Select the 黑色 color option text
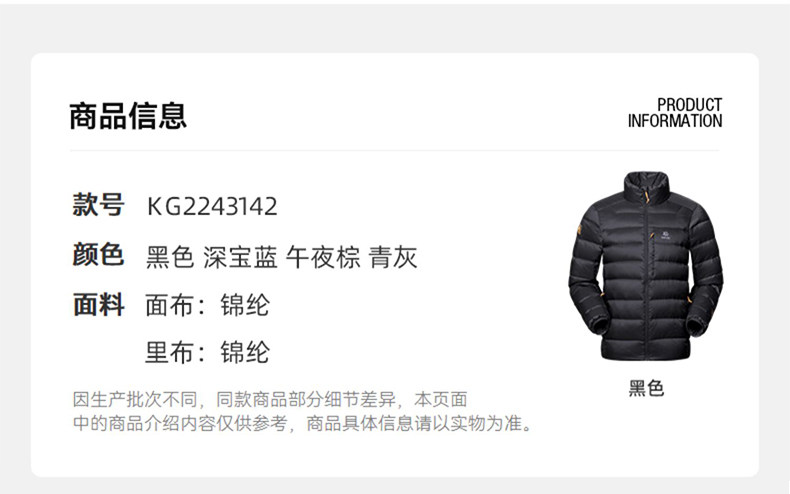This screenshot has height=494, width=790. (x=170, y=257)
